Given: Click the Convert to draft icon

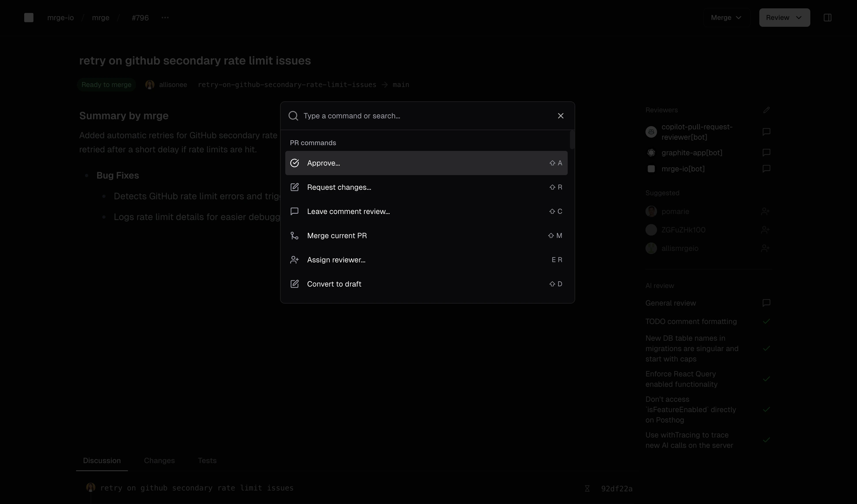Looking at the screenshot, I should click(x=295, y=284).
